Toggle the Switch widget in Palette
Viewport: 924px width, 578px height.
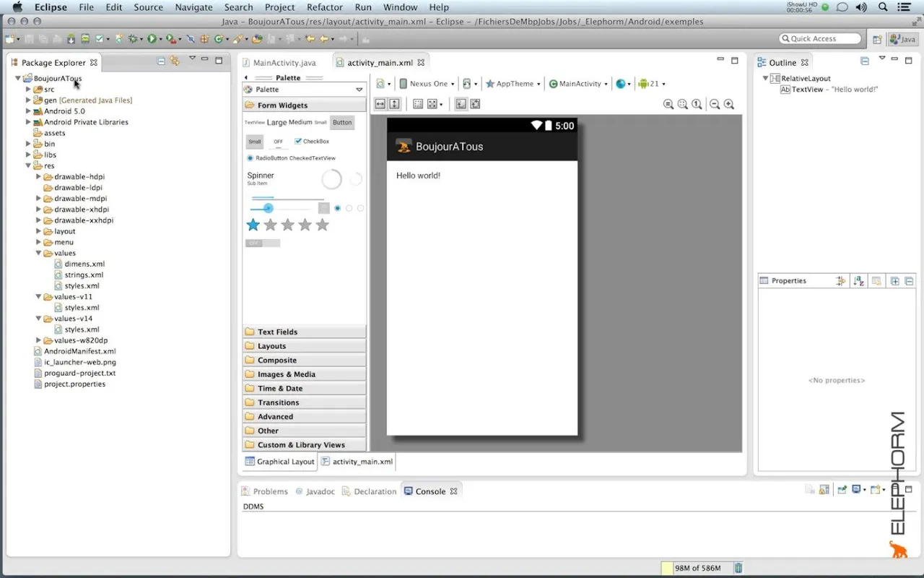[x=262, y=243]
